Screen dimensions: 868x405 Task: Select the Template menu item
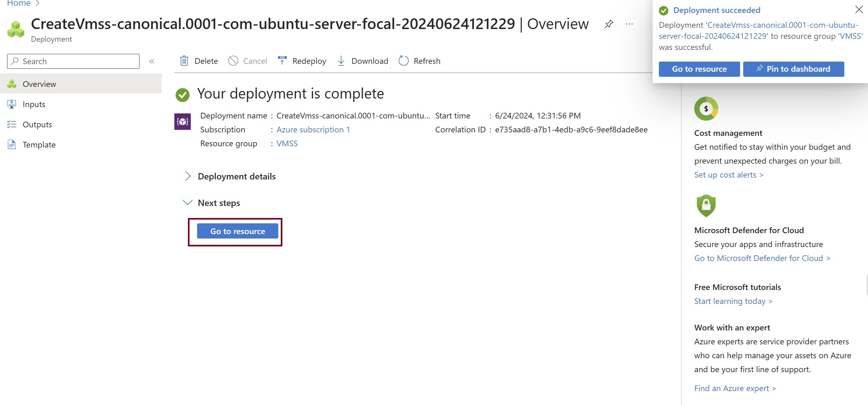[39, 145]
